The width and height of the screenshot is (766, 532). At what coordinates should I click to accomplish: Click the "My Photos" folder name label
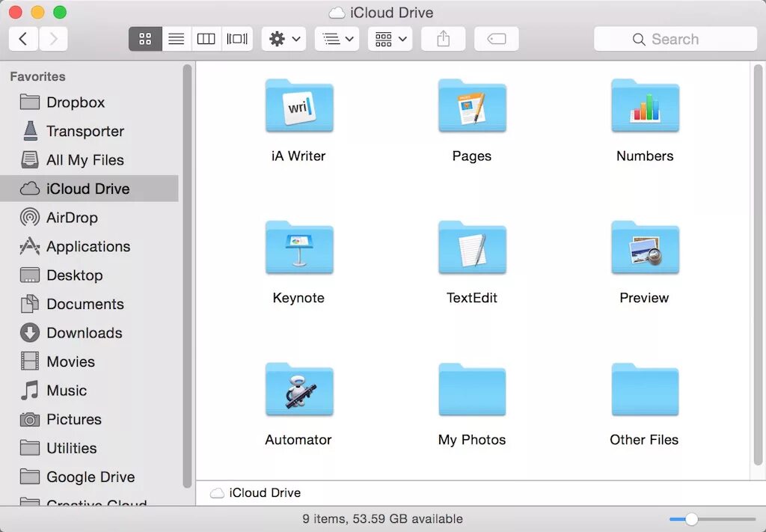[472, 440]
